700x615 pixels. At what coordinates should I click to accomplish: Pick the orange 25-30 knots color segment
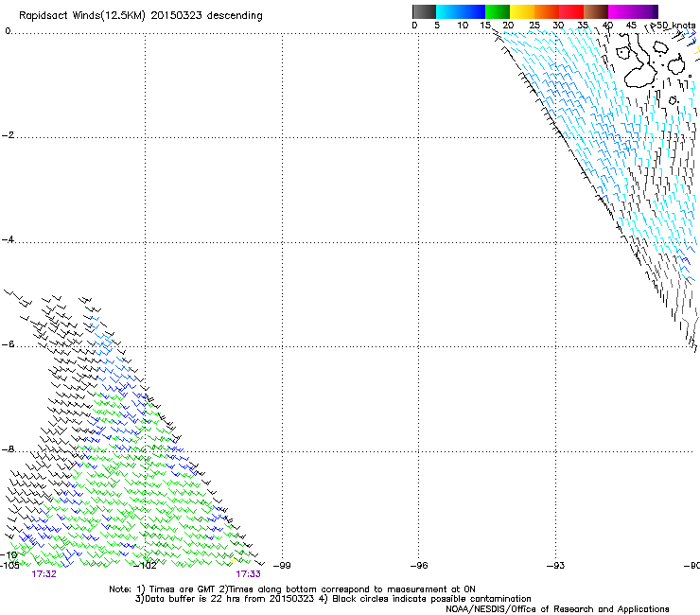(x=547, y=11)
